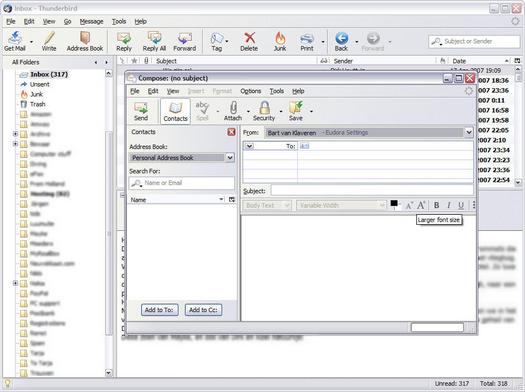Open the Variable Width font dropdown
Viewport: 525px width, 392px height.
(x=341, y=205)
